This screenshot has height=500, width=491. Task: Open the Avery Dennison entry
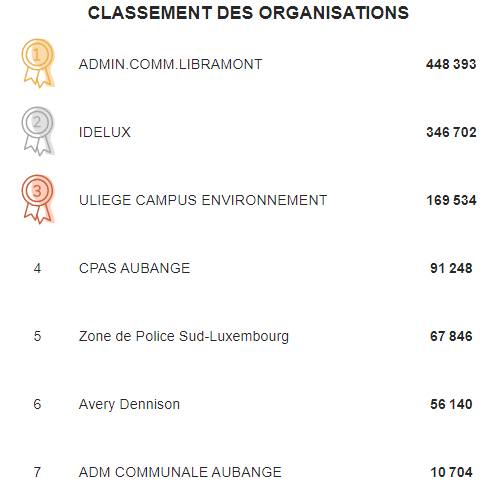[129, 404]
